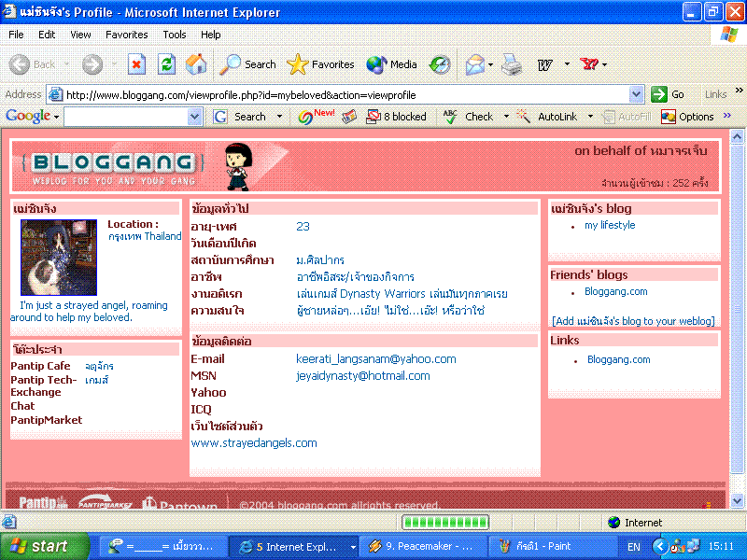Viewport: 747px width, 560px height.
Task: Click in the Google toolbar search field
Action: [127, 117]
